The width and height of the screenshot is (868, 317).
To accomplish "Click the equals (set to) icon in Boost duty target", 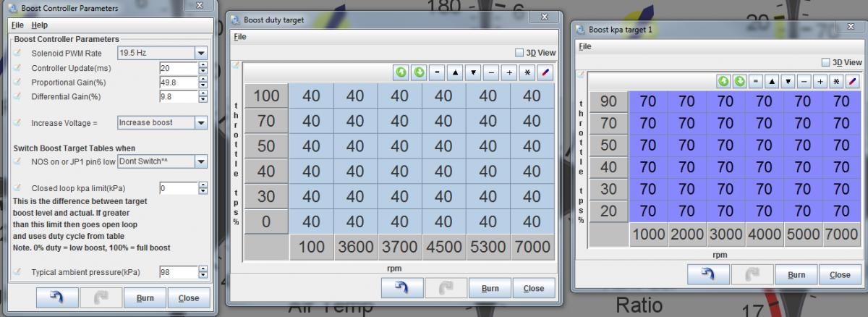I will click(437, 73).
